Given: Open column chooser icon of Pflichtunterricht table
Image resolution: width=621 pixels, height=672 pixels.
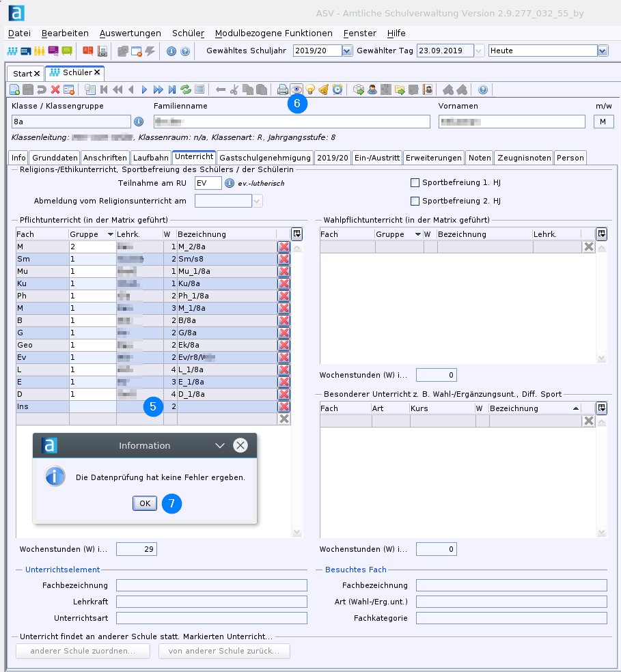Looking at the screenshot, I should (x=296, y=234).
